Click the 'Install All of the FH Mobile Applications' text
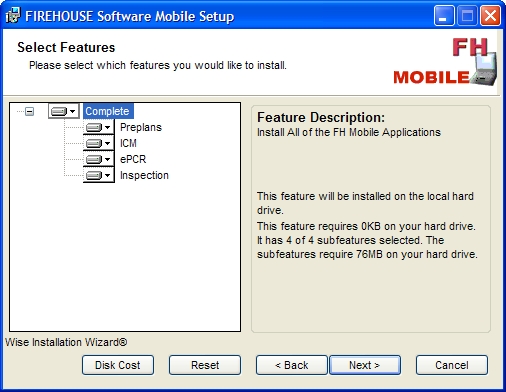Screen dimensions: 506x392 pos(349,132)
